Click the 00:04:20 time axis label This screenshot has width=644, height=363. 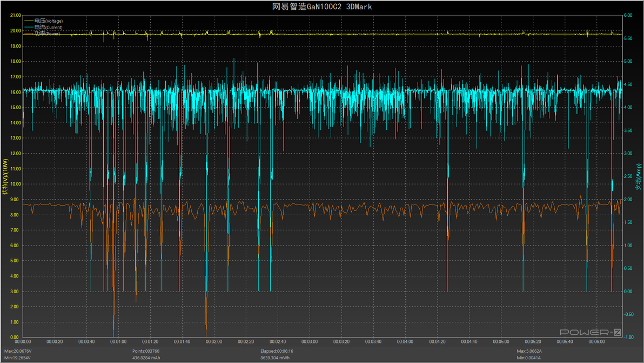pos(438,341)
